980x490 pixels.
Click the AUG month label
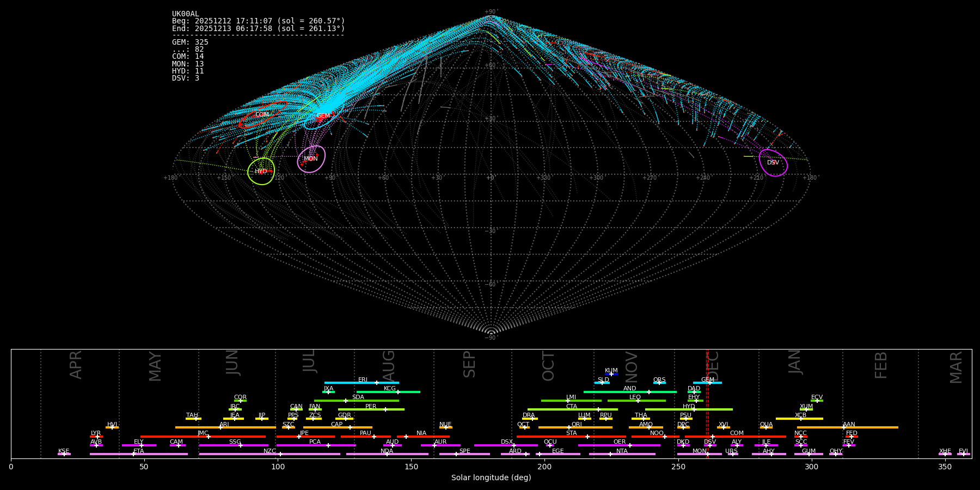[389, 366]
